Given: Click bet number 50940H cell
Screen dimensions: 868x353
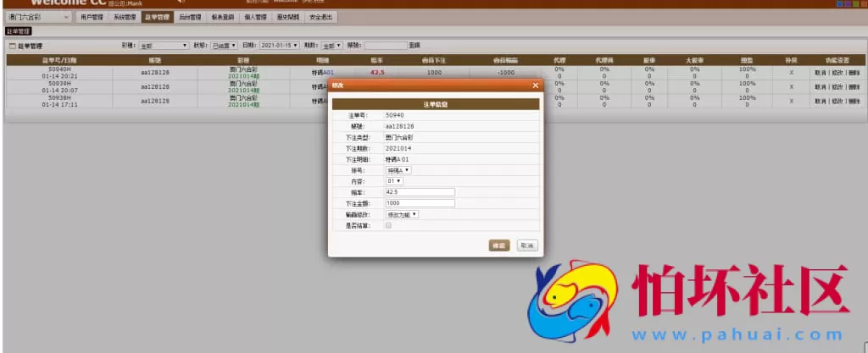Looking at the screenshot, I should click(x=60, y=69).
